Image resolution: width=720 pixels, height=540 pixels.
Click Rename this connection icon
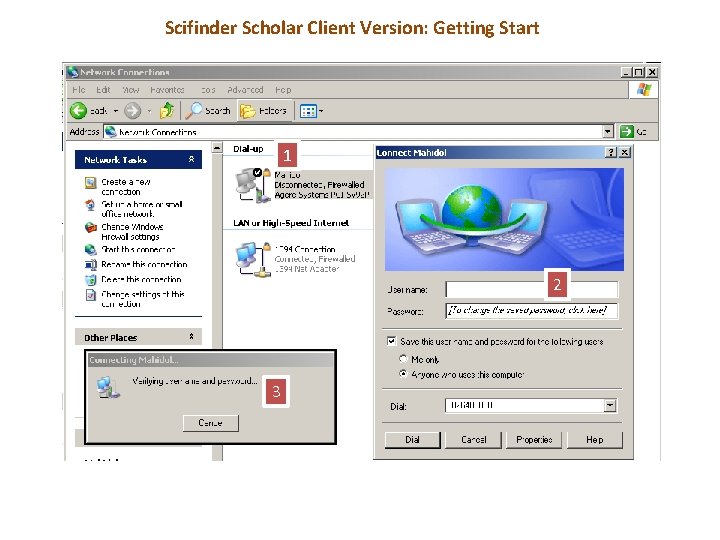coord(90,264)
